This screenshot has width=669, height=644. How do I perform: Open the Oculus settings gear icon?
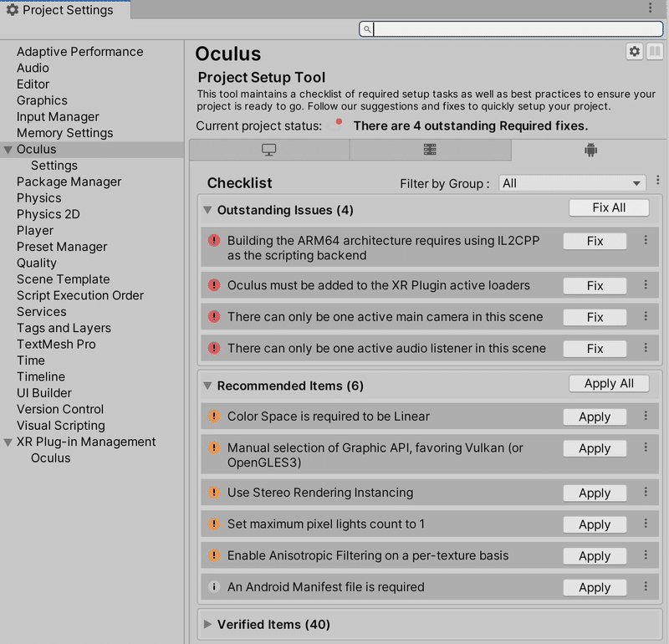tap(635, 52)
